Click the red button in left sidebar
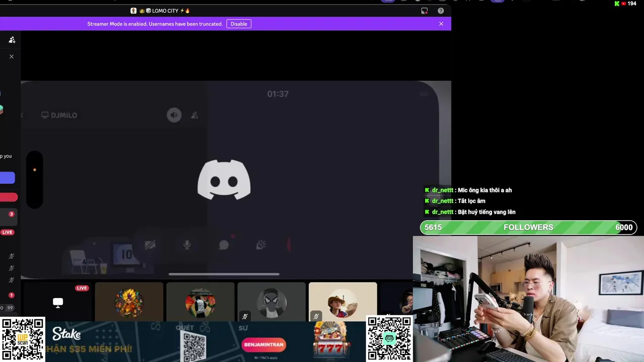 (9, 198)
